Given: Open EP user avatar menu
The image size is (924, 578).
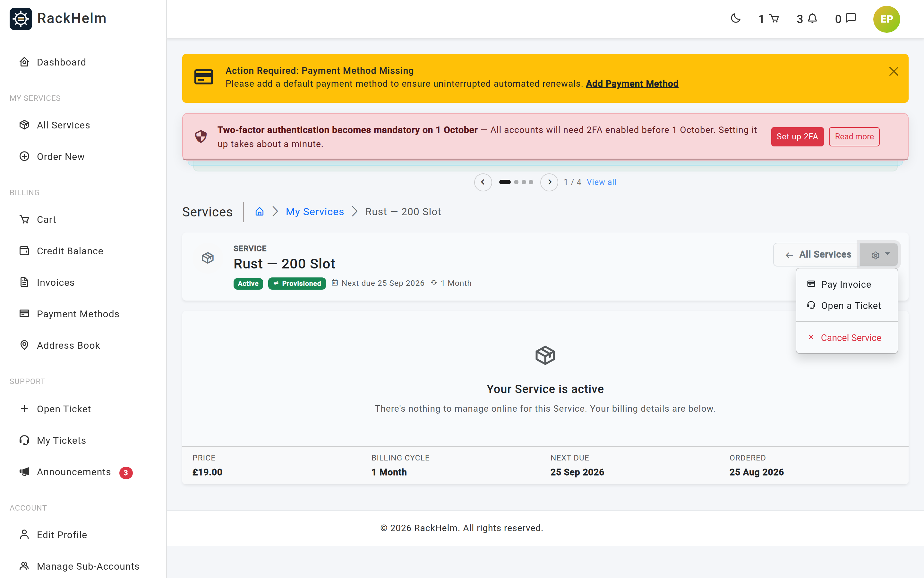Looking at the screenshot, I should pyautogui.click(x=886, y=19).
